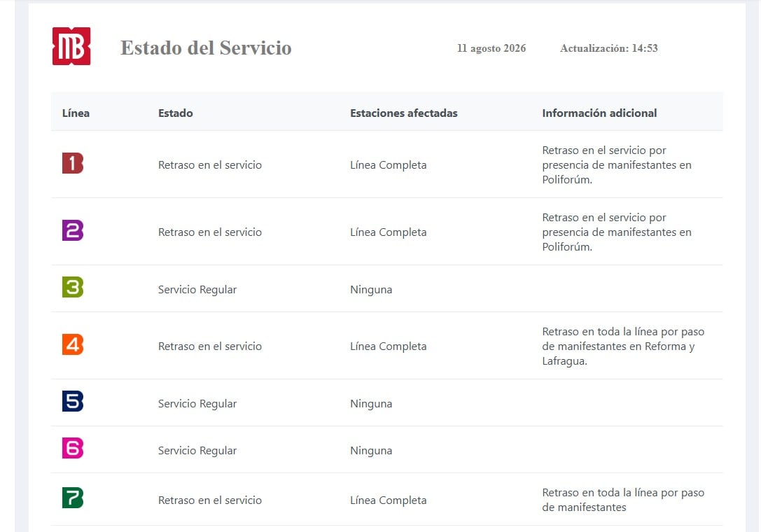Select the Línea 5 navy icon
761x532 pixels.
point(73,401)
